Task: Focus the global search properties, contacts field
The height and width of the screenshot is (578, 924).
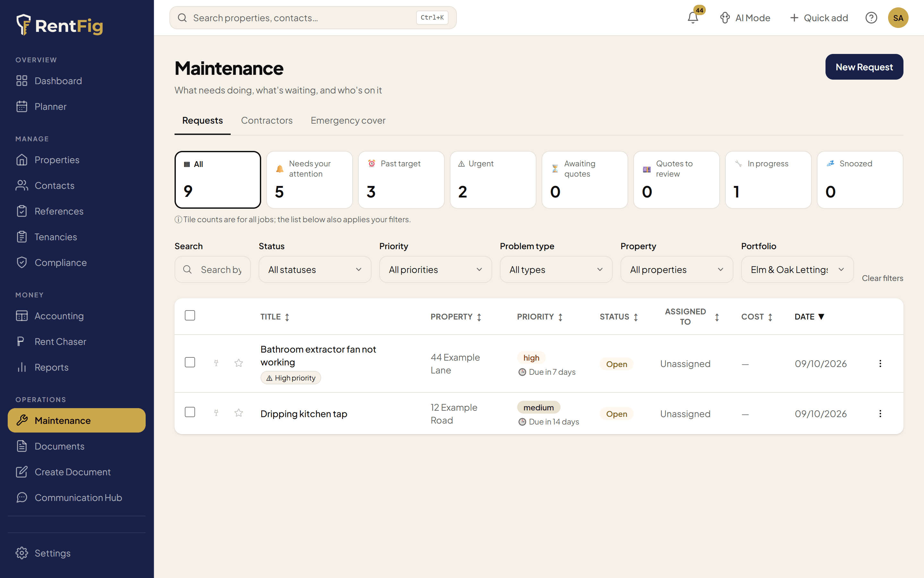Action: point(313,18)
